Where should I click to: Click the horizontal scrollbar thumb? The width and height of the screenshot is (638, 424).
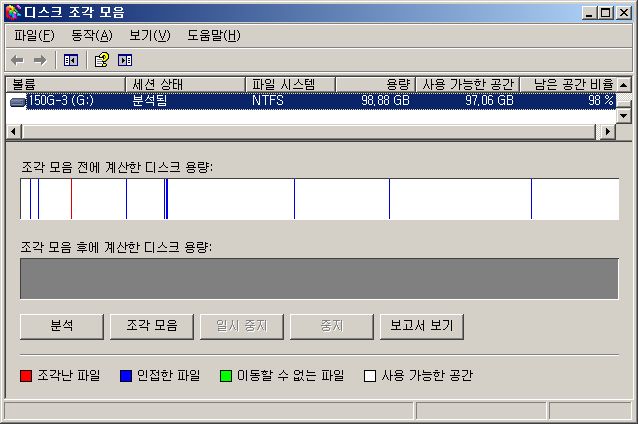(309, 132)
